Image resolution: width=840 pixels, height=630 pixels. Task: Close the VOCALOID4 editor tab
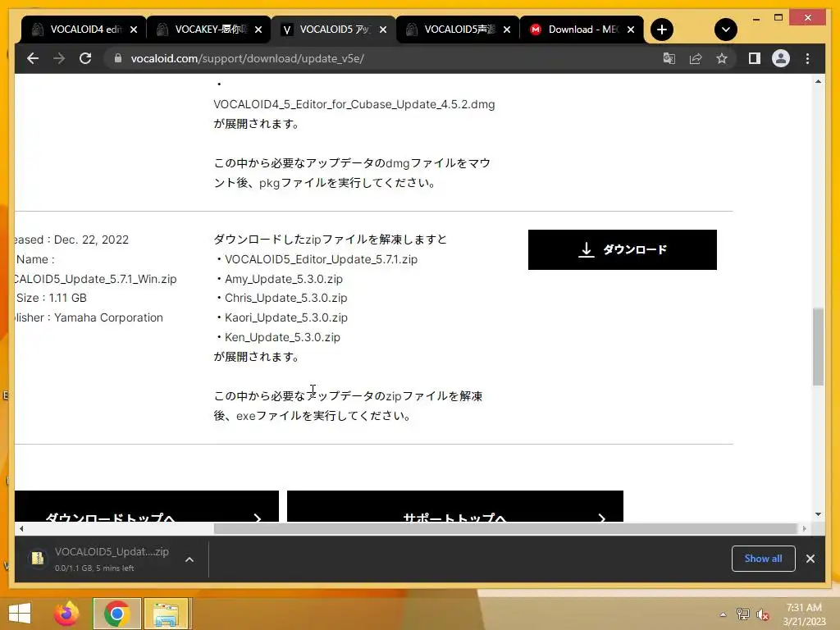pos(134,30)
